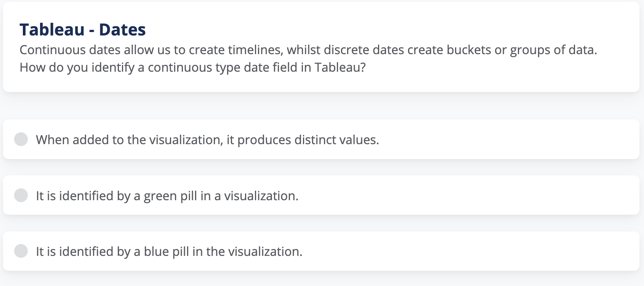Choose 'It is identified by a green pill'
Image resolution: width=644 pixels, height=286 pixels.
pos(167,195)
